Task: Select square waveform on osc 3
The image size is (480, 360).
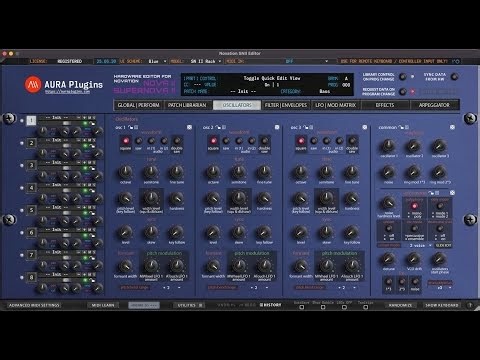Action: click(301, 141)
